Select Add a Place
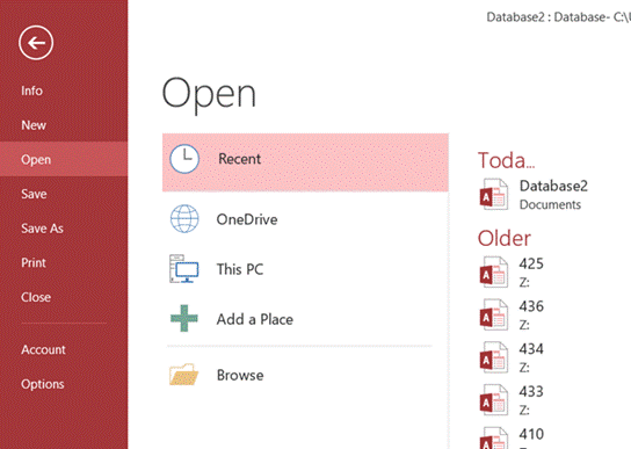 pyautogui.click(x=255, y=319)
